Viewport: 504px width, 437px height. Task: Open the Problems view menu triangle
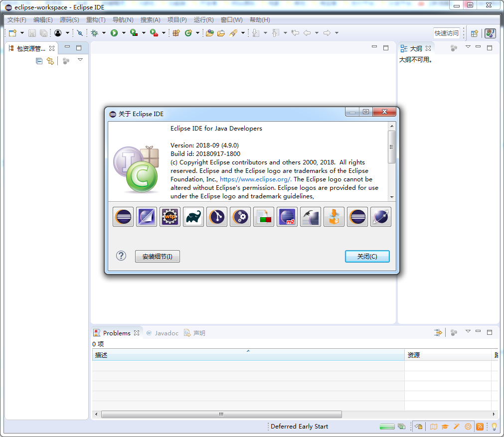(x=468, y=331)
